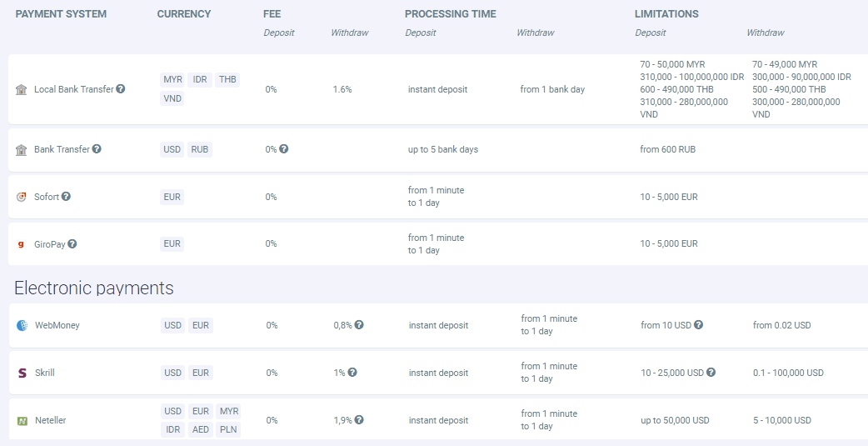Choose the RUB currency tag for Bank Transfer
The width and height of the screenshot is (868, 446).
pyautogui.click(x=200, y=149)
